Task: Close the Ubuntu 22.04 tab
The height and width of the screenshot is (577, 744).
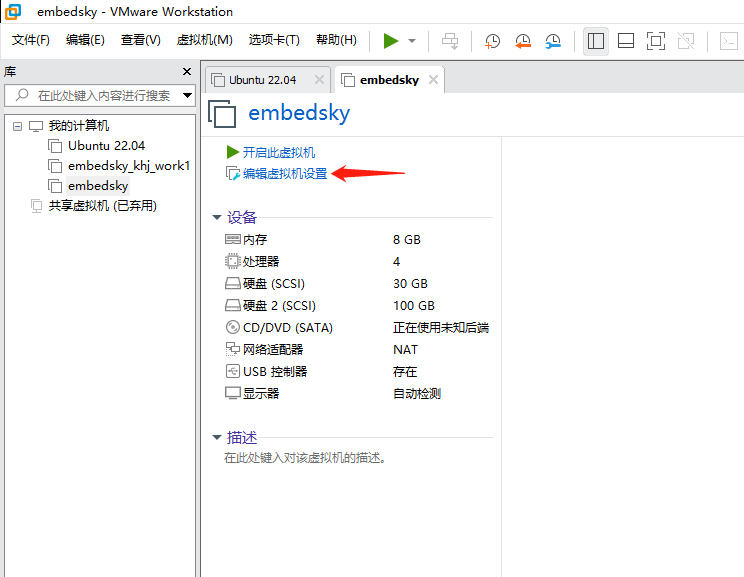Action: pyautogui.click(x=320, y=80)
